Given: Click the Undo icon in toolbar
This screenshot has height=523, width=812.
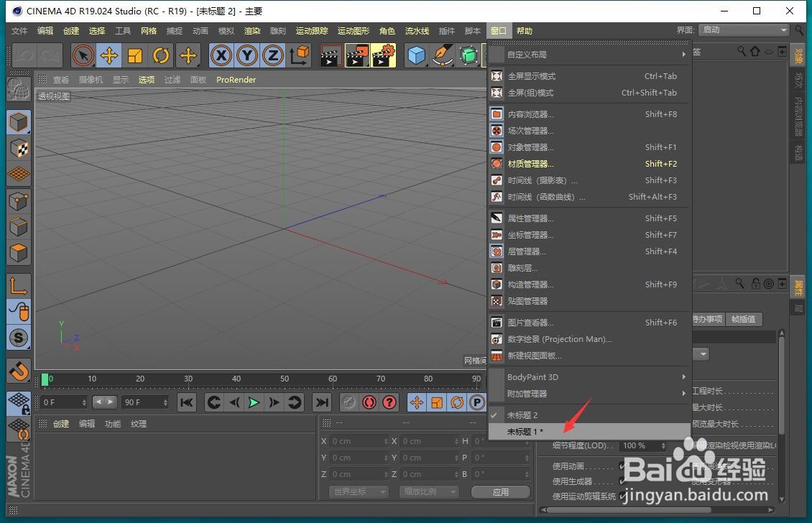Looking at the screenshot, I should [24, 55].
